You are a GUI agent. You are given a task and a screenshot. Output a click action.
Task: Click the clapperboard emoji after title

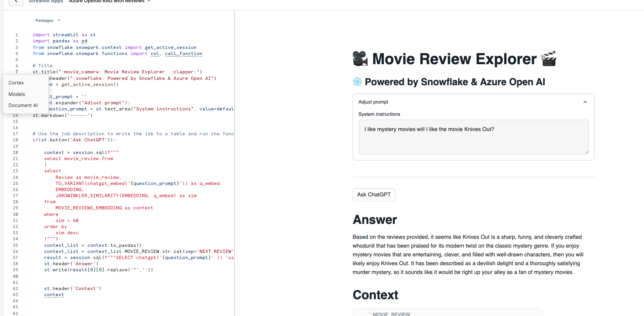549,59
